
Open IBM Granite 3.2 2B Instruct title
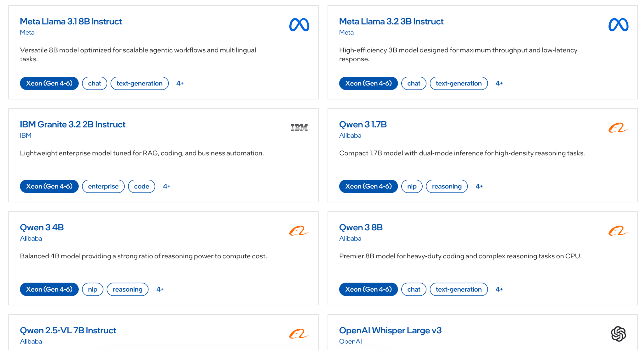73,124
